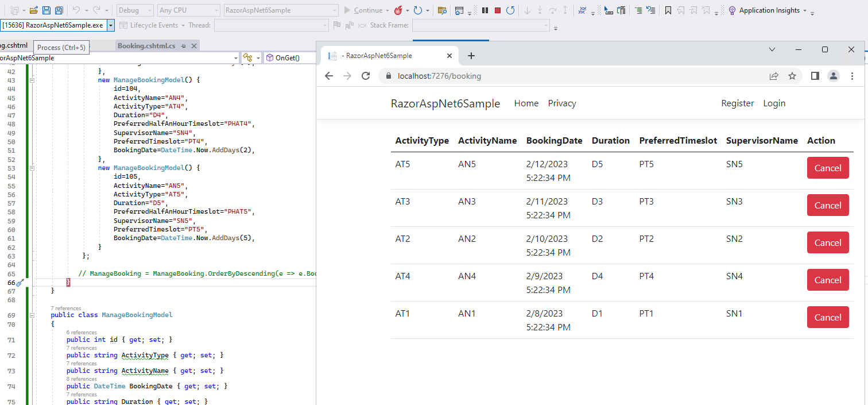This screenshot has height=405, width=868.
Task: Click the Increase Indent icon
Action: point(639,10)
